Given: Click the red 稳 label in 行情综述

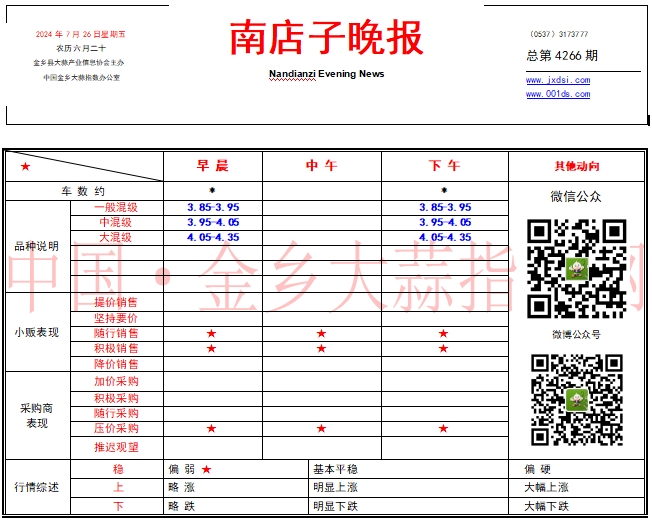Looking at the screenshot, I should coord(118,469).
